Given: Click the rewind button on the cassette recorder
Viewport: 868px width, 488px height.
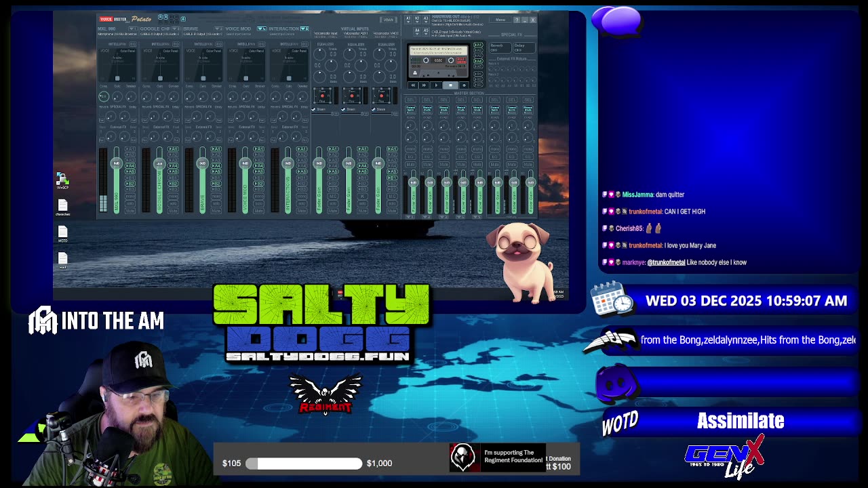Looking at the screenshot, I should point(413,85).
